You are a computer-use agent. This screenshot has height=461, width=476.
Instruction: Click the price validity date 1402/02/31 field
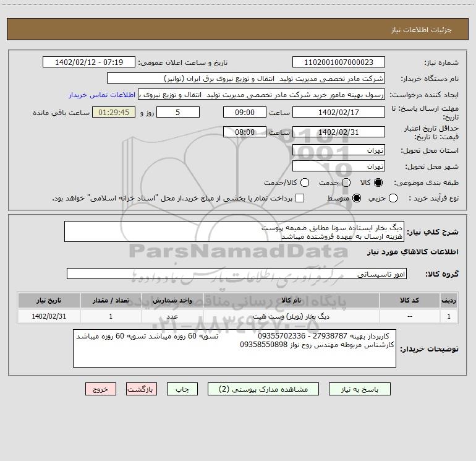[339, 132]
